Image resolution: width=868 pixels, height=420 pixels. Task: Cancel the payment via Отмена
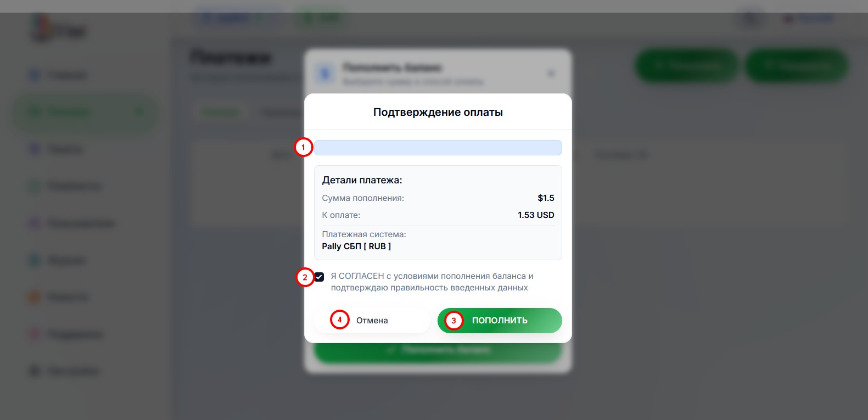(372, 320)
